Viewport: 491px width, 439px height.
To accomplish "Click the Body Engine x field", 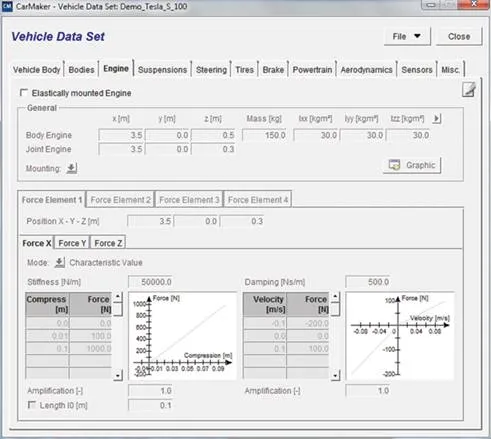I will click(x=121, y=135).
